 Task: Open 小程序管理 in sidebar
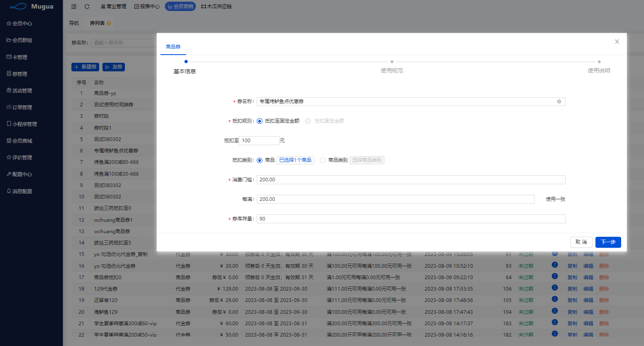(x=22, y=124)
